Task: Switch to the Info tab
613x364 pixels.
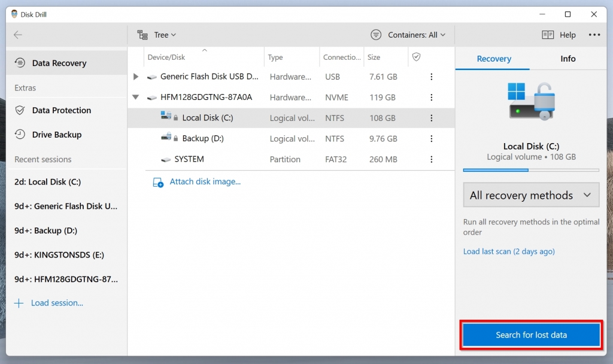Action: coord(568,59)
